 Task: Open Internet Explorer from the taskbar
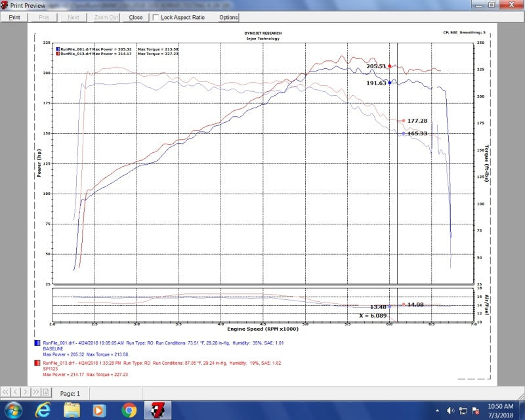[x=43, y=410]
